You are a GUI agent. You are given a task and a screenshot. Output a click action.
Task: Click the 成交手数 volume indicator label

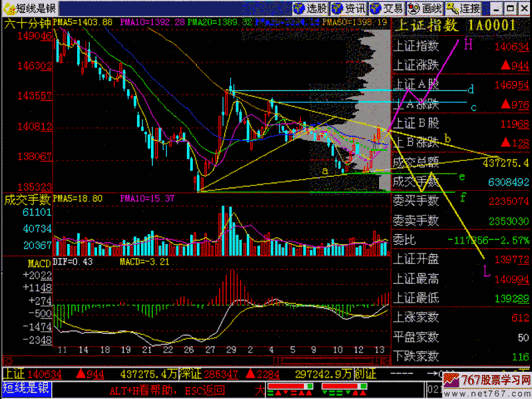pos(27,198)
